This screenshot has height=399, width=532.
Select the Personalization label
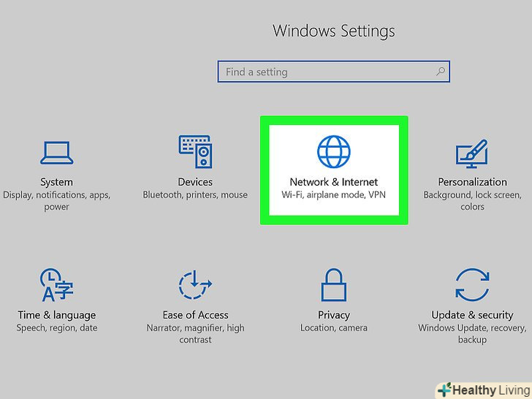click(472, 182)
